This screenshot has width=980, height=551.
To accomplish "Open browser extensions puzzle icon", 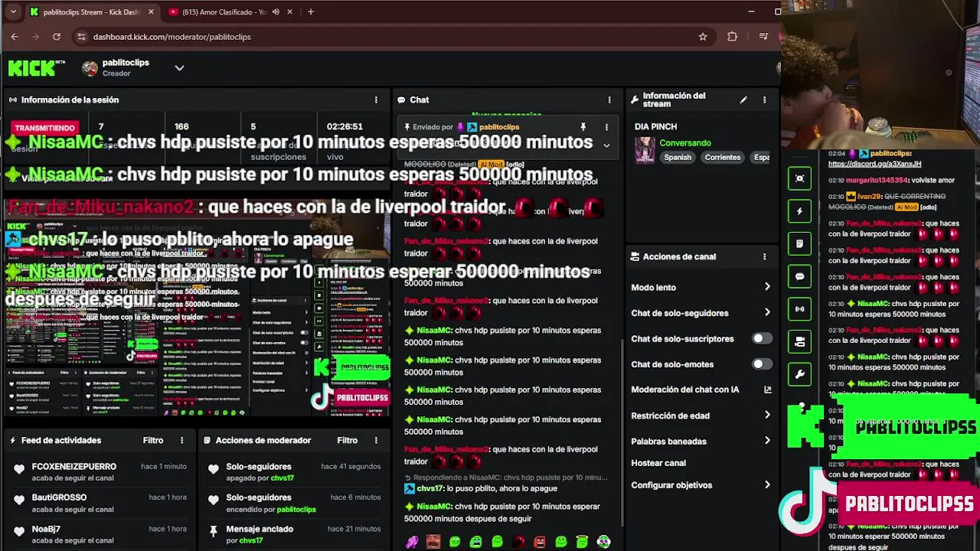I will 733,37.
